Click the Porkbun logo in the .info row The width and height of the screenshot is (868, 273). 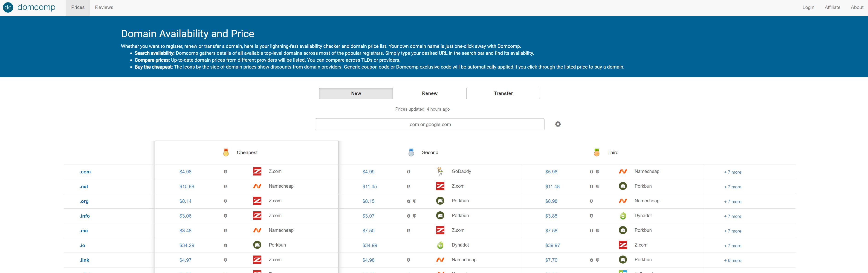click(440, 216)
